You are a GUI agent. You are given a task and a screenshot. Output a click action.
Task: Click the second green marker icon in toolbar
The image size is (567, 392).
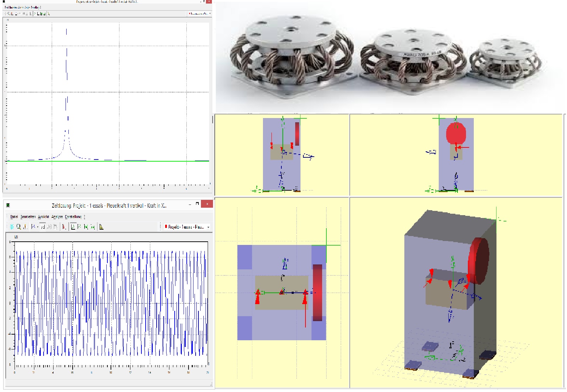pos(92,227)
